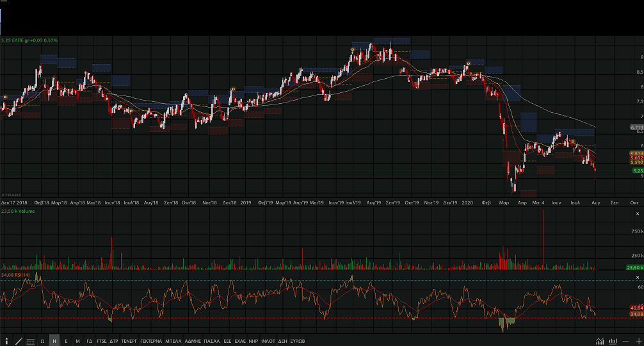Screen dimensions: 644x346
Task: Click the Μαρ 2020 label on time axis
Action: coord(504,202)
